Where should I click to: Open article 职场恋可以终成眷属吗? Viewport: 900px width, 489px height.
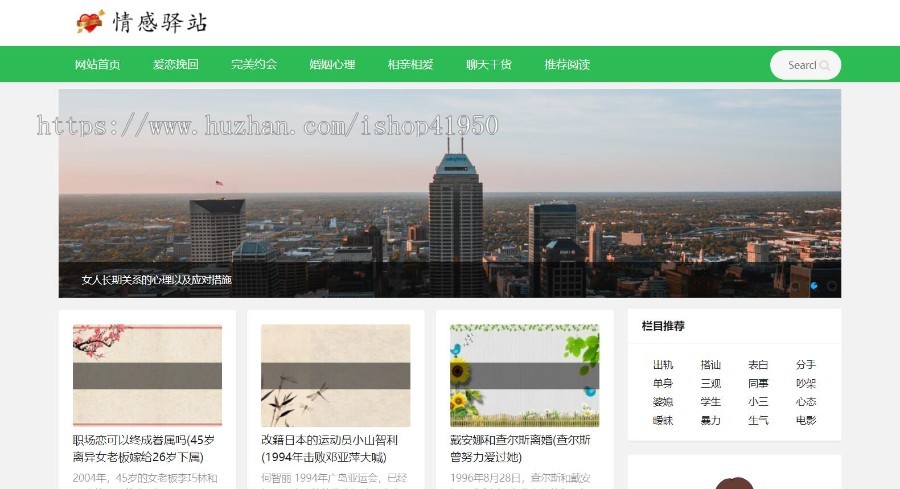pyautogui.click(x=143, y=448)
